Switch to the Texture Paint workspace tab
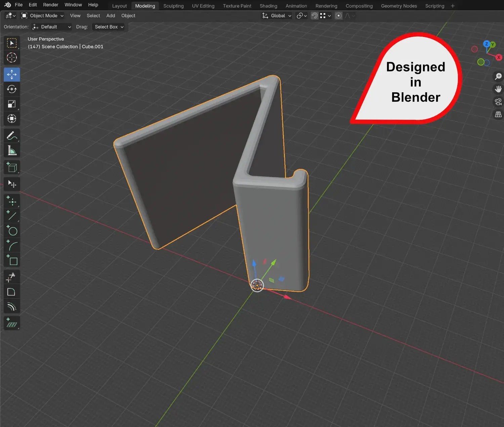Viewport: 504px width, 427px height. (x=237, y=6)
